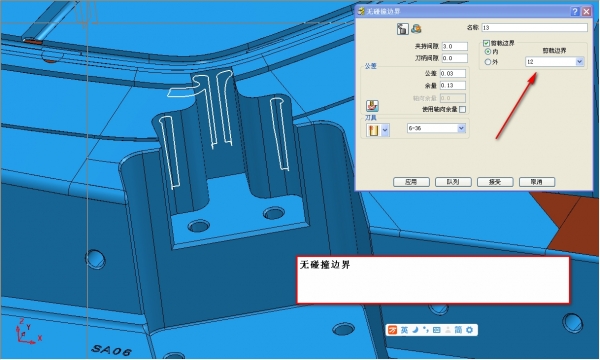Image resolution: width=600 pixels, height=360 pixels.
Task: Click the 应用 button
Action: click(x=411, y=182)
